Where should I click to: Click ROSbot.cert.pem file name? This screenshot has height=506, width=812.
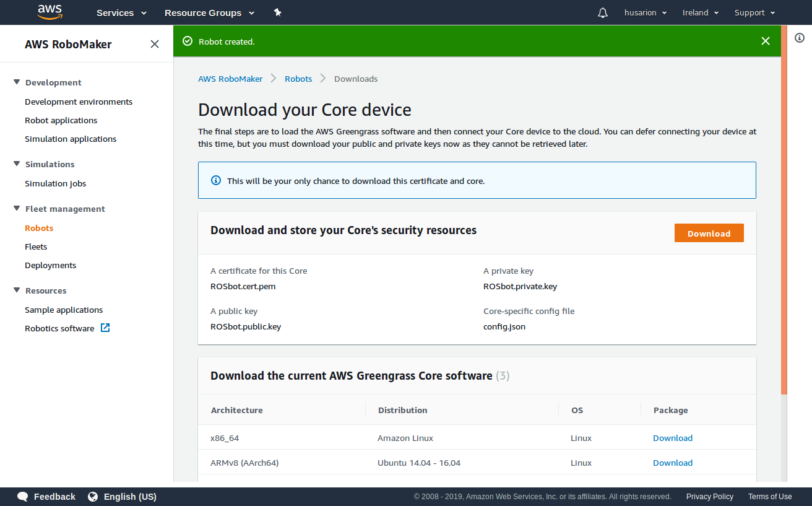pos(243,286)
